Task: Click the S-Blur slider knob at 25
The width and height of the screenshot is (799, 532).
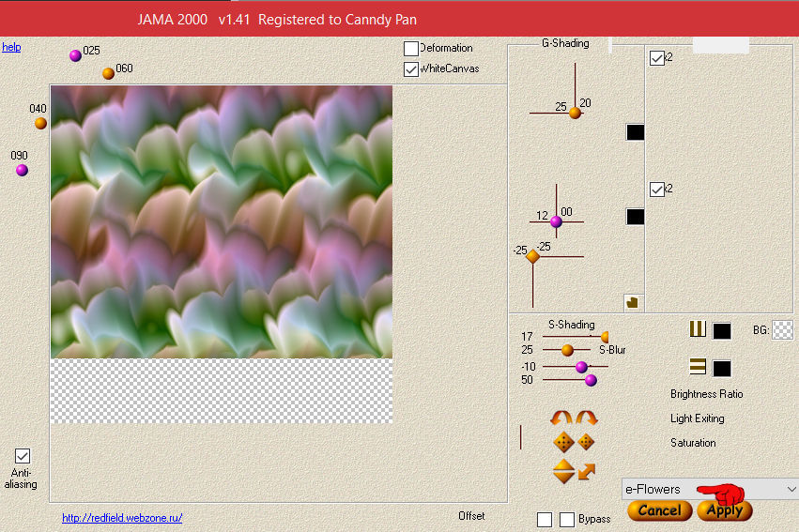Action: click(568, 350)
